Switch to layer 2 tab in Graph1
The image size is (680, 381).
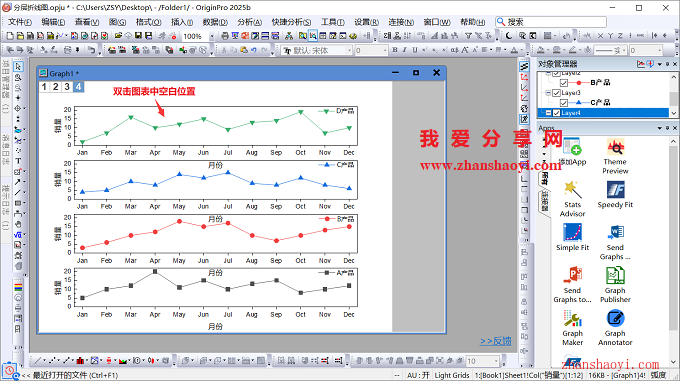pyautogui.click(x=56, y=87)
